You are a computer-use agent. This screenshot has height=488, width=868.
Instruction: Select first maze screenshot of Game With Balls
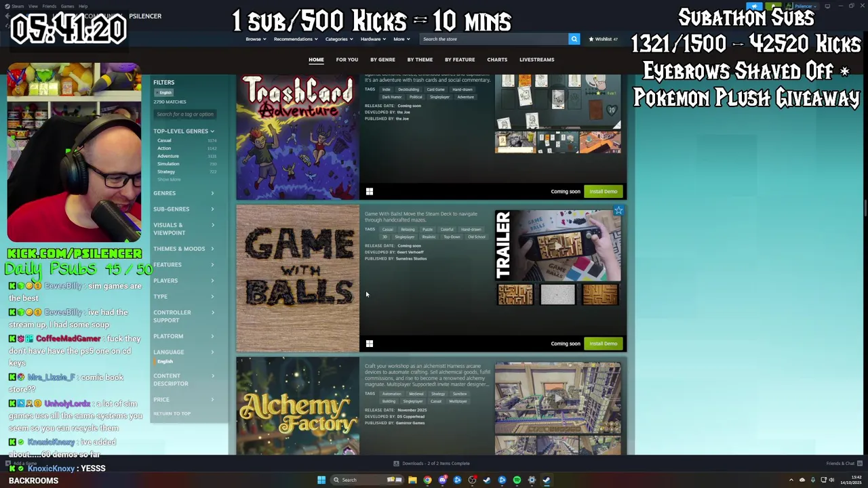click(515, 294)
